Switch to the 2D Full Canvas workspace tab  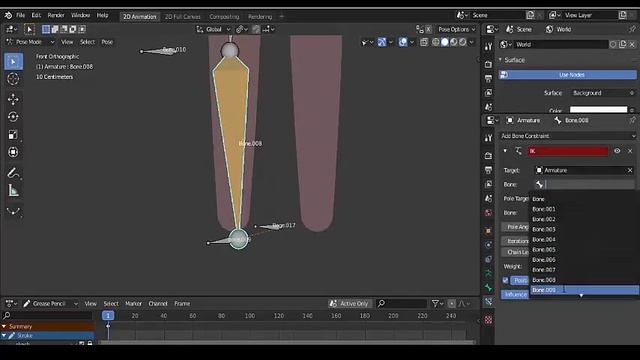182,17
